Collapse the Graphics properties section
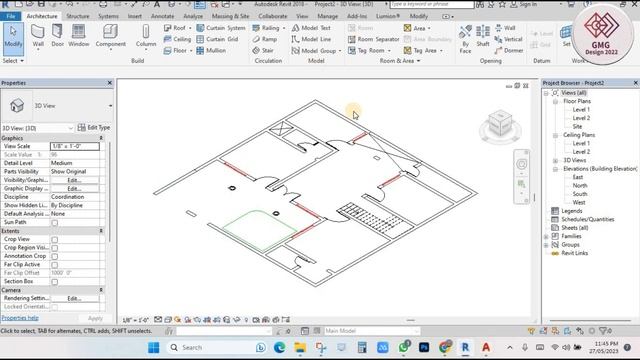The image size is (640, 360). (101, 138)
